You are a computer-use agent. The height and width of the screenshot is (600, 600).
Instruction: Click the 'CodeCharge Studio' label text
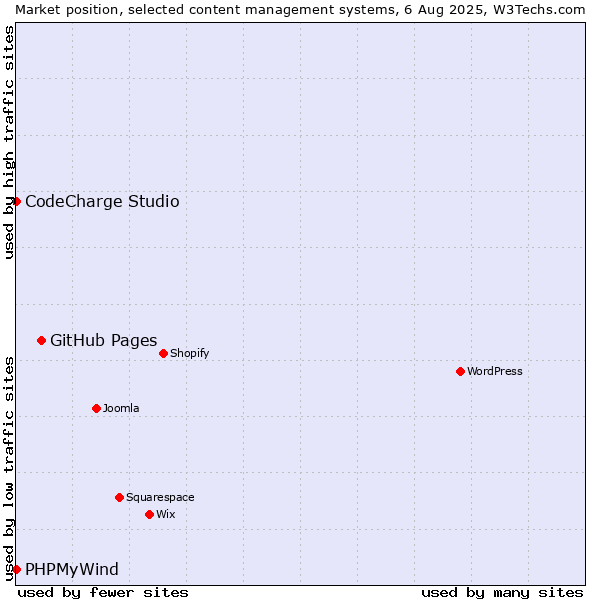click(x=102, y=202)
